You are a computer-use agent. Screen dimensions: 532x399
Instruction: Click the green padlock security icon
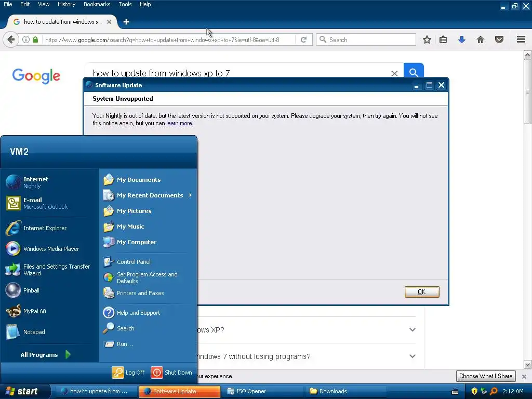35,39
